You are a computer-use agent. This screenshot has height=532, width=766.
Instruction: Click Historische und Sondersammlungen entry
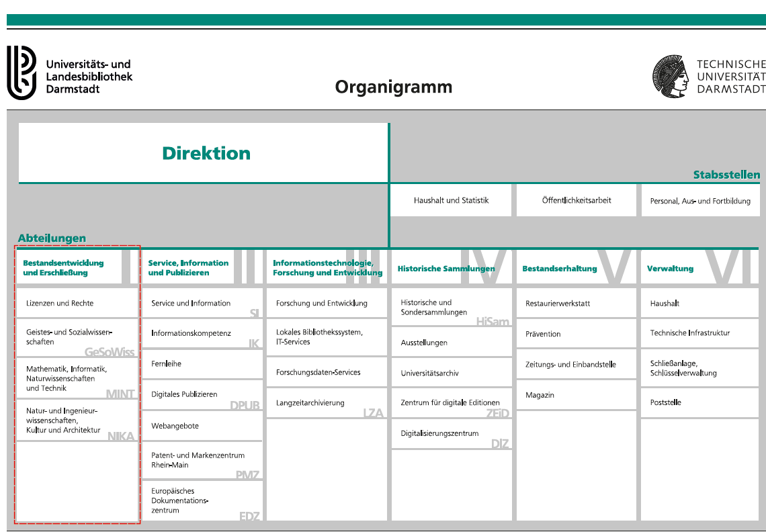(452, 307)
